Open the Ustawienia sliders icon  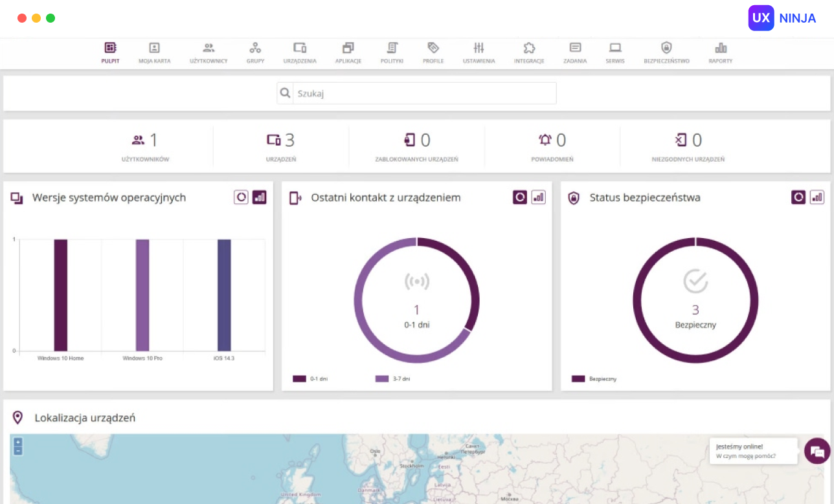(x=479, y=48)
